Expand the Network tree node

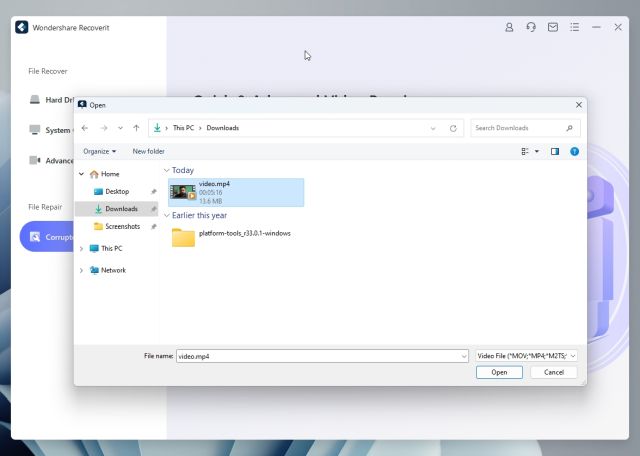click(x=81, y=270)
